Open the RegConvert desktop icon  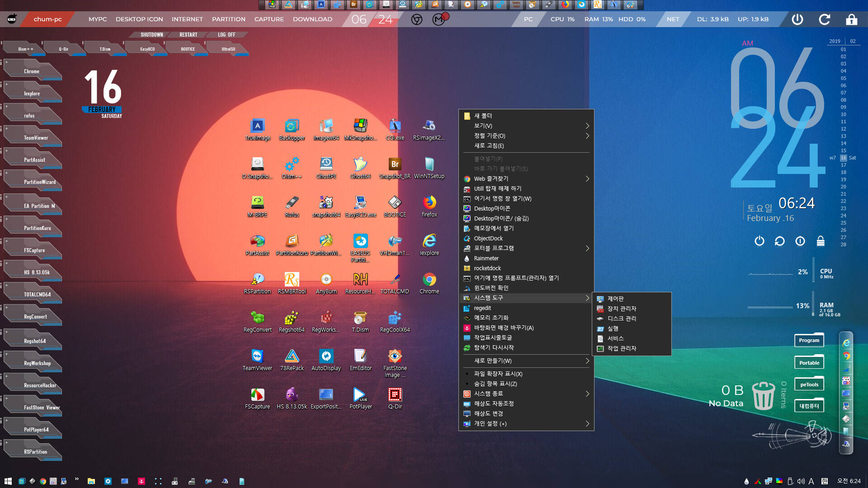(x=257, y=322)
